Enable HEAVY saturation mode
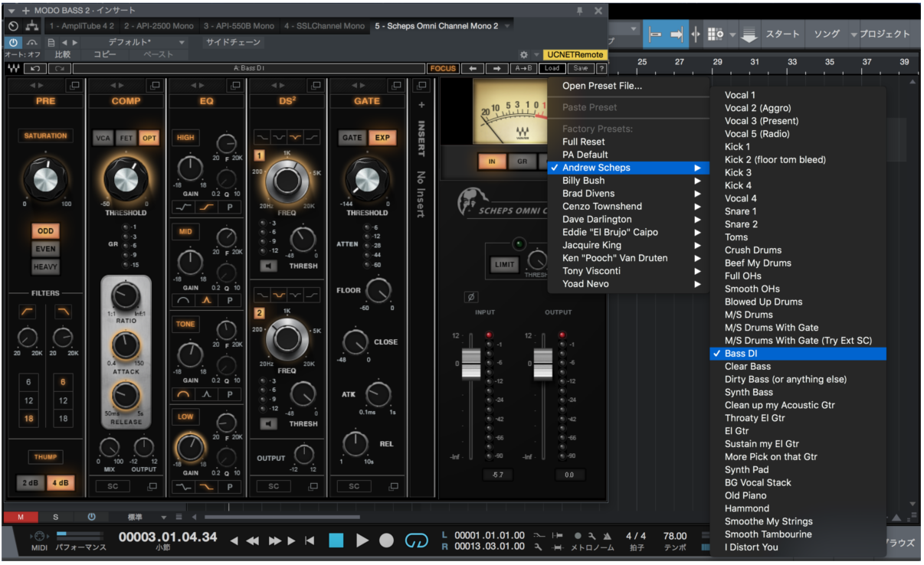This screenshot has width=924, height=565. [x=45, y=267]
